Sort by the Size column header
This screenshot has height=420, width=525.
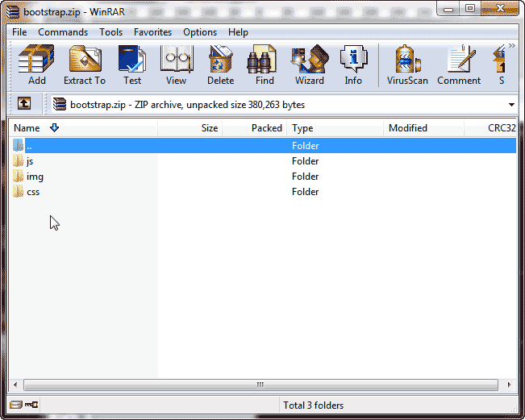pos(190,128)
